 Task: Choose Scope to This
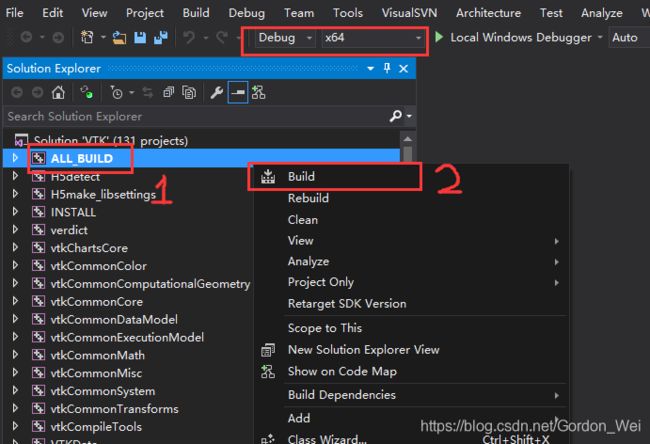tap(325, 328)
